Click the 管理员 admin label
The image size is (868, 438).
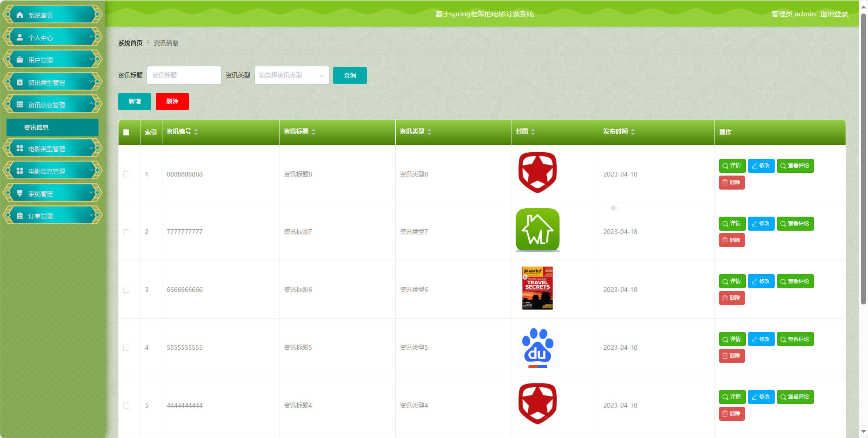point(793,14)
